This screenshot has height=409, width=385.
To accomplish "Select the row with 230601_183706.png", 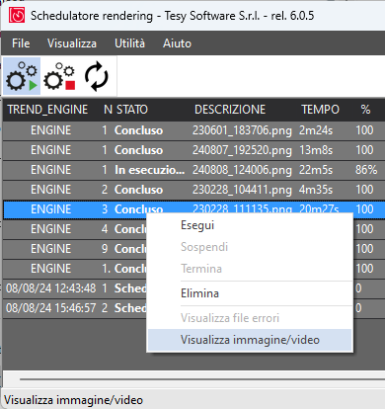I will point(194,130).
